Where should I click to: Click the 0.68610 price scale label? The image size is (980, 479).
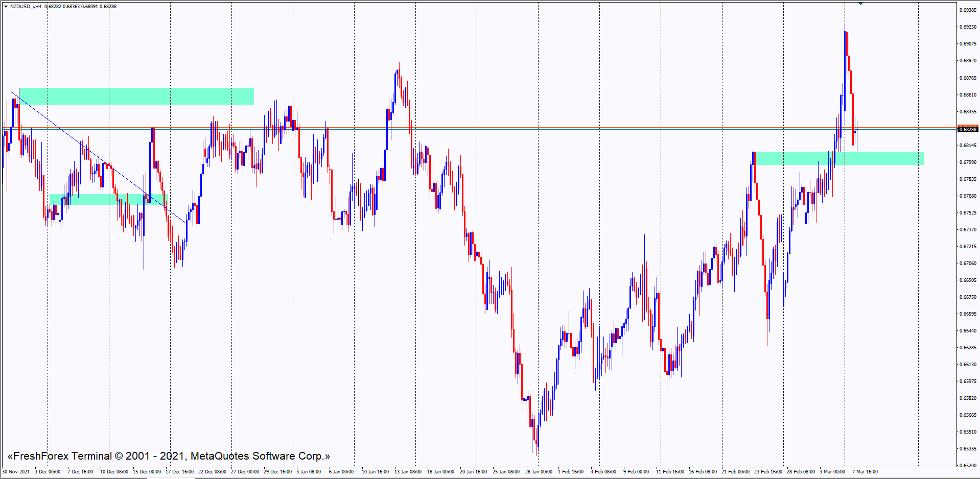click(x=968, y=95)
